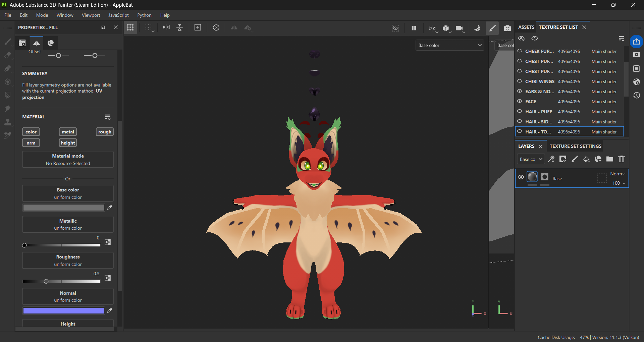This screenshot has width=644, height=342.
Task: Select the Eraser tool in left toolbar
Action: (x=8, y=55)
